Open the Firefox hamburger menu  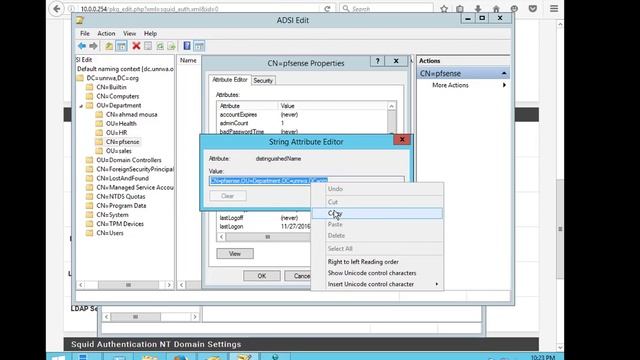point(554,9)
